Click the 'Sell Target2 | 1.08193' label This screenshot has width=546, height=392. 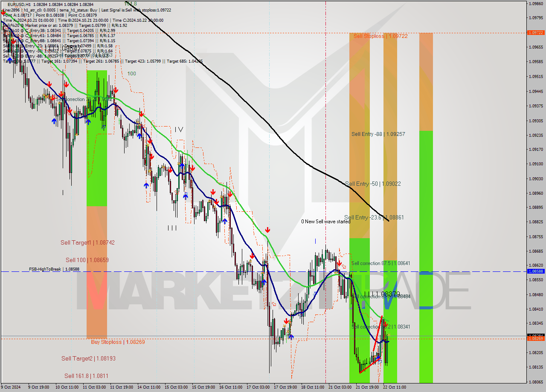click(x=88, y=359)
